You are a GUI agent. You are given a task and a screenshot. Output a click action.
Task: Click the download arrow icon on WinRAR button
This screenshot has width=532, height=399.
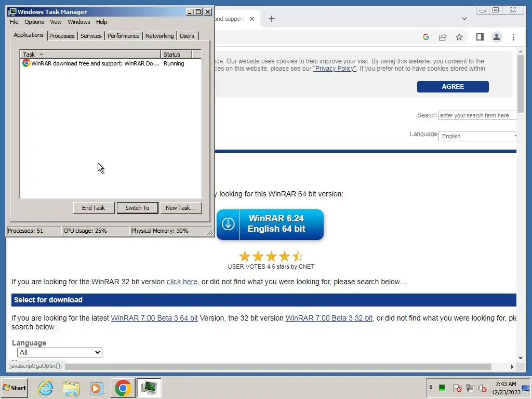(228, 224)
